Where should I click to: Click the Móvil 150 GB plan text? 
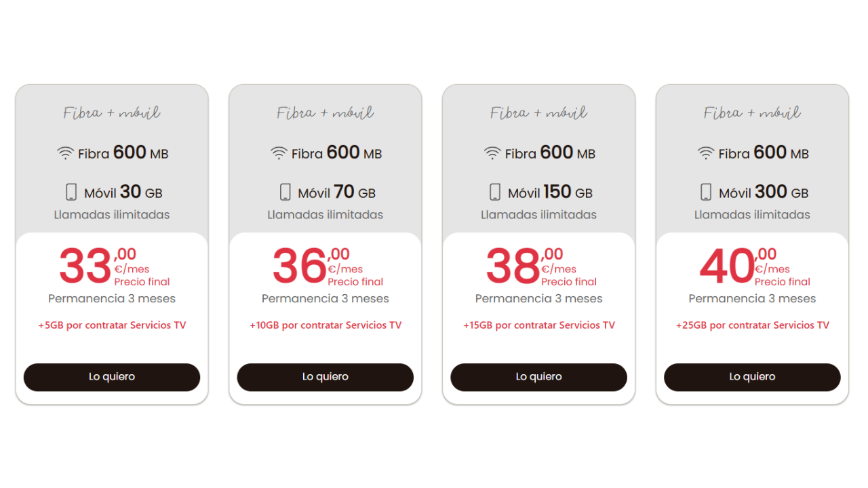[550, 192]
